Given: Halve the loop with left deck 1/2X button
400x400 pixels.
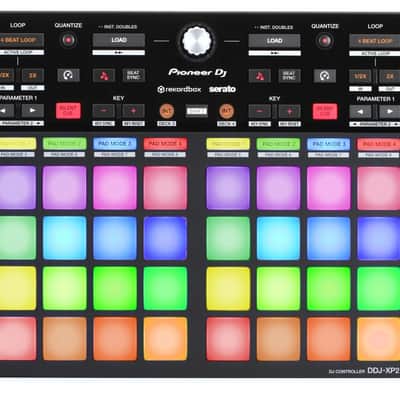Looking at the screenshot, I should [x=6, y=75].
